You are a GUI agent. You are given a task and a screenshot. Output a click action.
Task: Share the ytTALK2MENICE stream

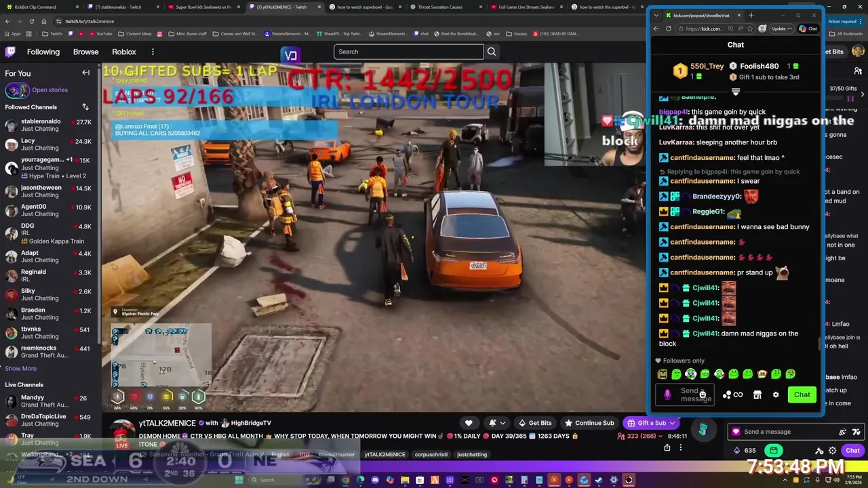coord(667,447)
